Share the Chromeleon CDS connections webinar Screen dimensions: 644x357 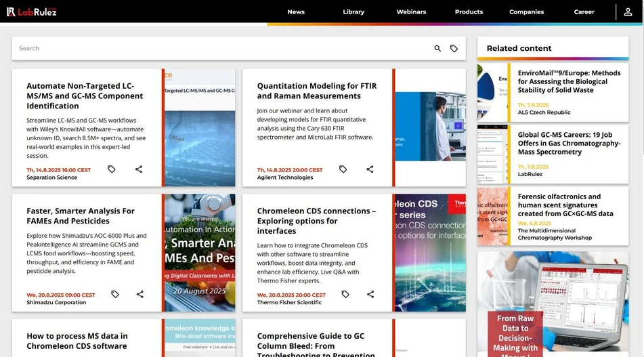(x=370, y=294)
